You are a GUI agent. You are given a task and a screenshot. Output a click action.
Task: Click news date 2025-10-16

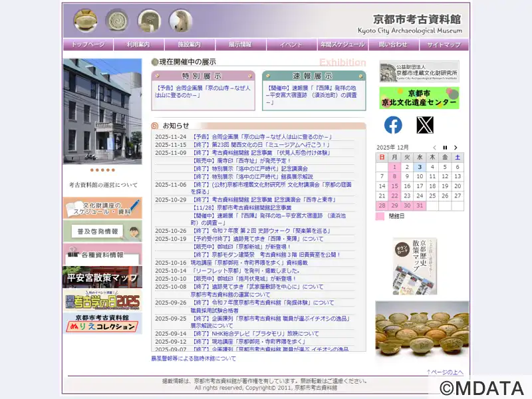tap(171, 263)
